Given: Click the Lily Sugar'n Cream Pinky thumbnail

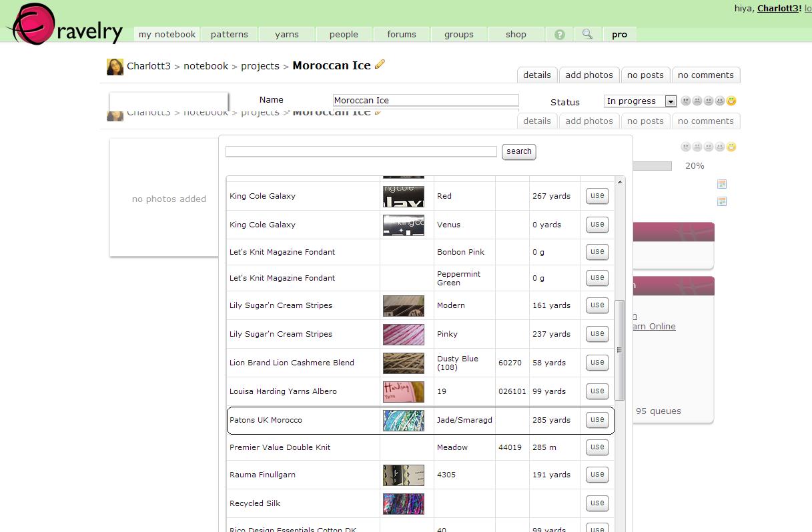Looking at the screenshot, I should pos(404,335).
